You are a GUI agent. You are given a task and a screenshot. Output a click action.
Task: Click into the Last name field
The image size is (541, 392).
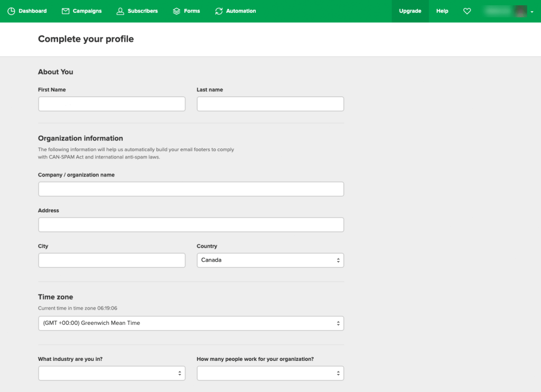tap(270, 104)
